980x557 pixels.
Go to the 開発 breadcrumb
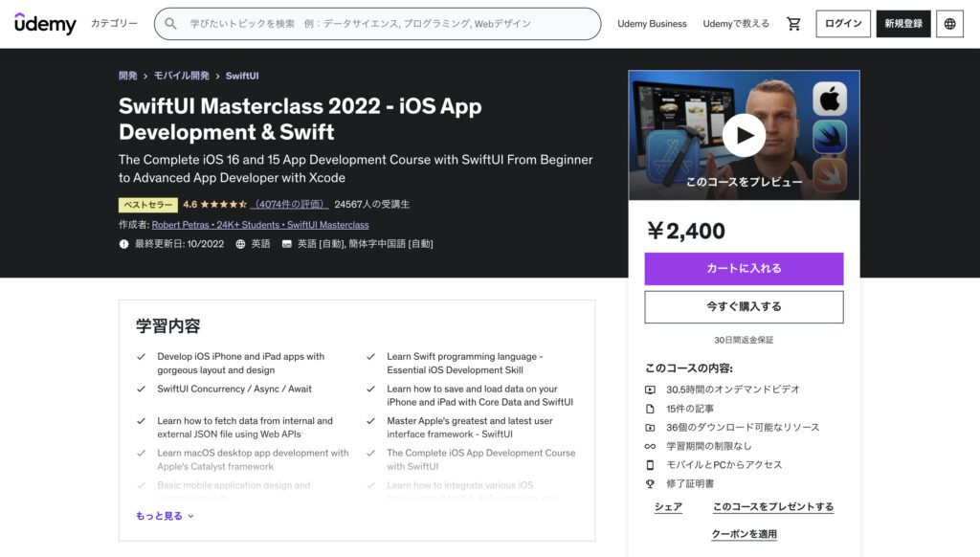(127, 76)
